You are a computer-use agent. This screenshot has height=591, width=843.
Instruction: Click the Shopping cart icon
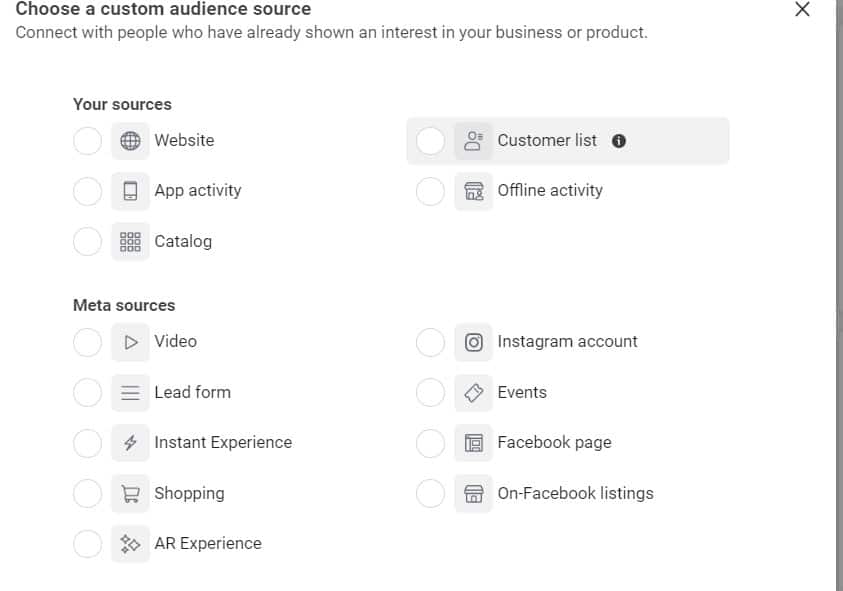pyautogui.click(x=130, y=494)
